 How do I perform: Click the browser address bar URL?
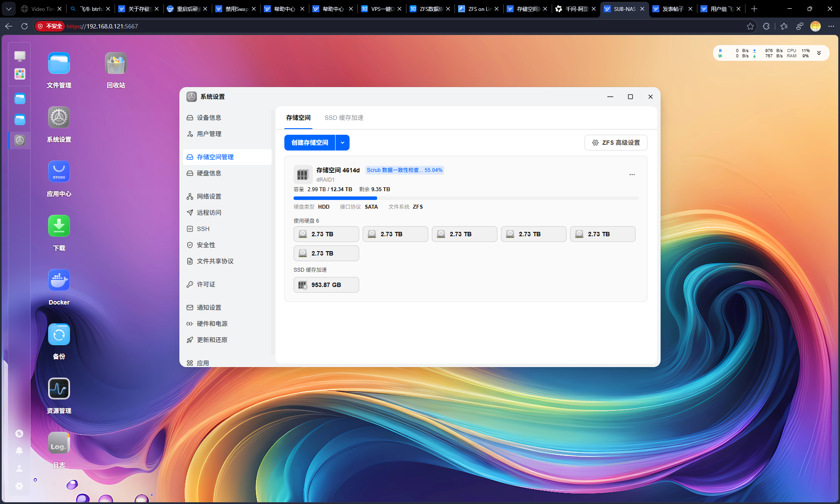coord(102,26)
